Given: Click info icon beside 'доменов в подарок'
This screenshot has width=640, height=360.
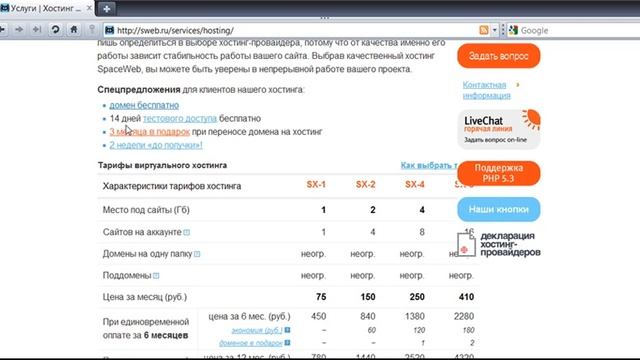Looking at the screenshot, I should point(287,343).
